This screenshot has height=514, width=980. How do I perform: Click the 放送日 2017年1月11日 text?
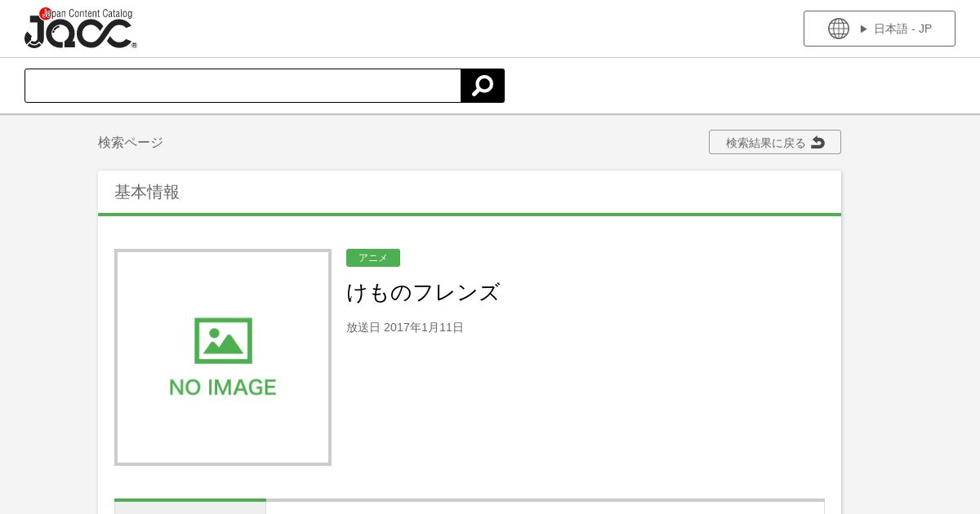[405, 327]
